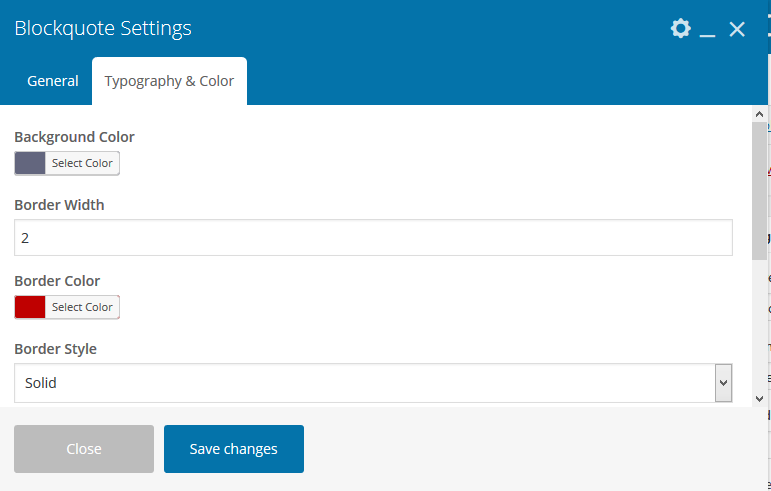Click the Blockquote Settings title text
This screenshot has height=491, width=771.
point(103,28)
